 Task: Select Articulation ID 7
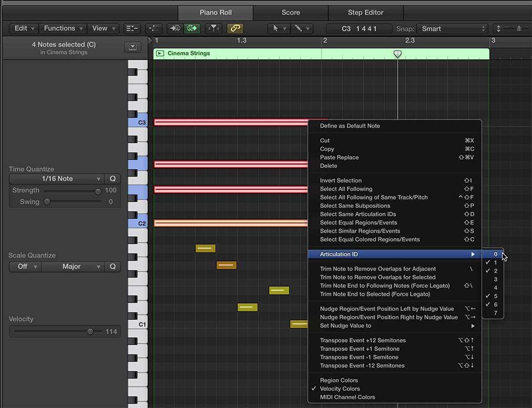click(493, 313)
